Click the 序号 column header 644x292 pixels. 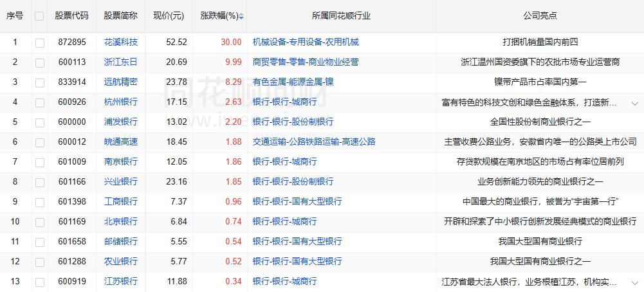click(15, 16)
